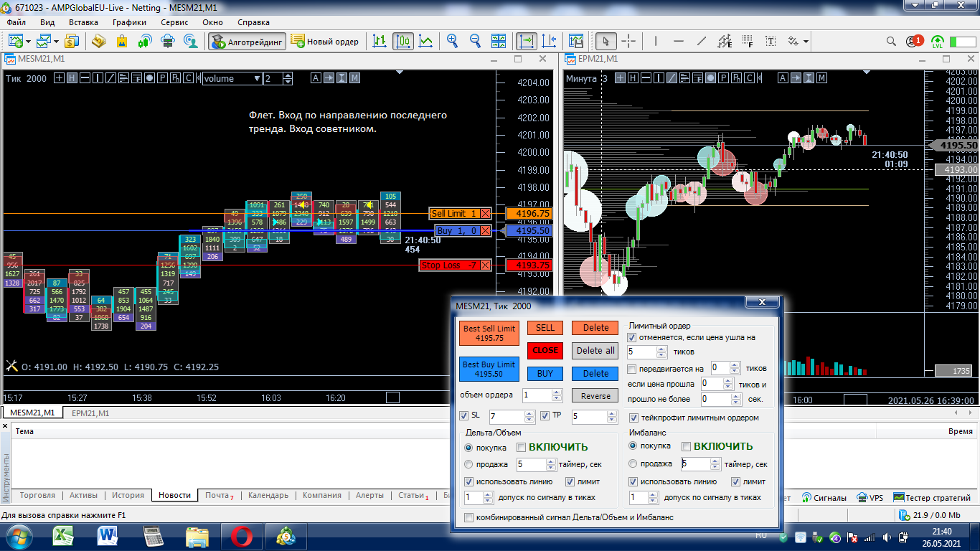980x551 pixels.
Task: Check комбинированный сигнал Дельта/Объем и Имбаланс
Action: pos(469,517)
